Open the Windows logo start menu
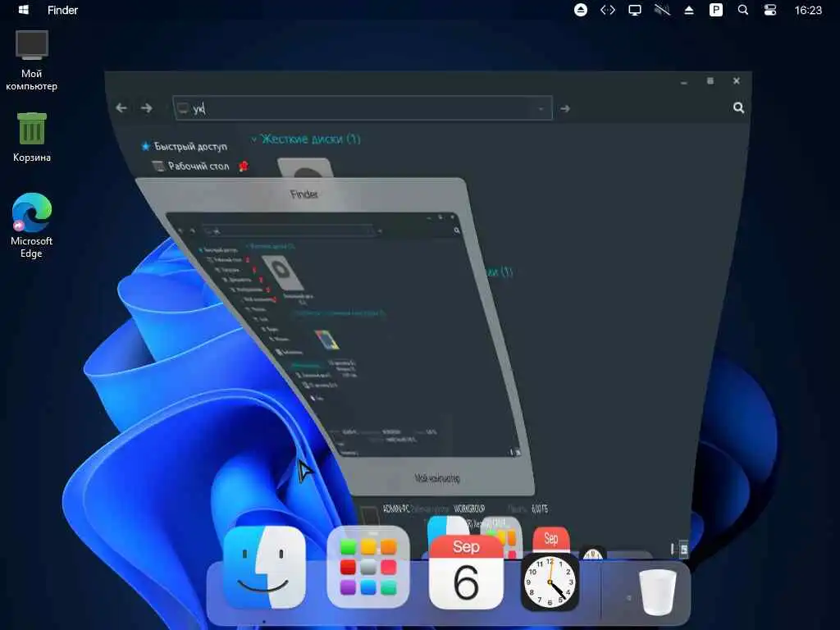The width and height of the screenshot is (840, 630). (x=24, y=10)
